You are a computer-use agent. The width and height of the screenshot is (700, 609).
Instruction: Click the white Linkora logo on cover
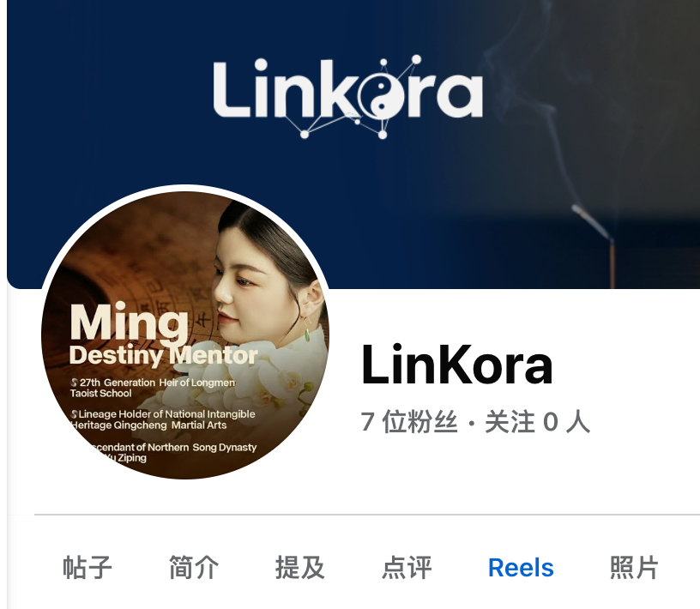click(347, 95)
